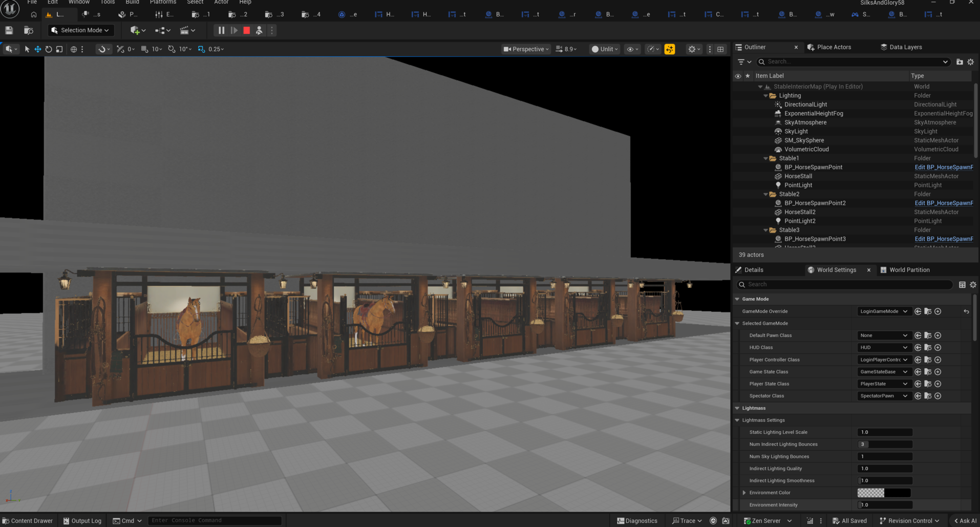
Task: Open the viewport settings gear menu
Action: click(694, 49)
